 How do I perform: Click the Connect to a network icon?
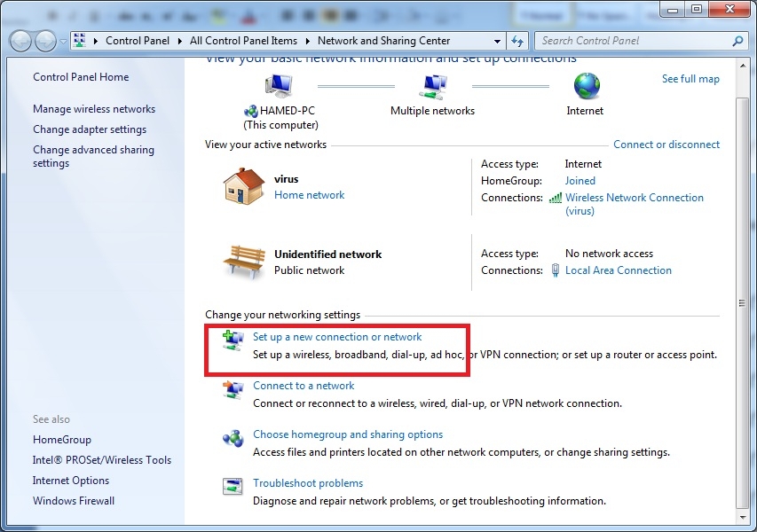pyautogui.click(x=233, y=388)
